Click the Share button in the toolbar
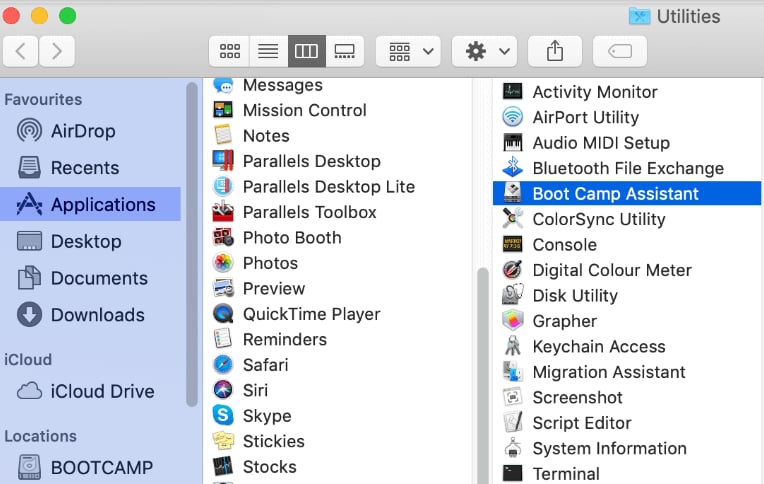The height and width of the screenshot is (484, 764). pyautogui.click(x=555, y=51)
